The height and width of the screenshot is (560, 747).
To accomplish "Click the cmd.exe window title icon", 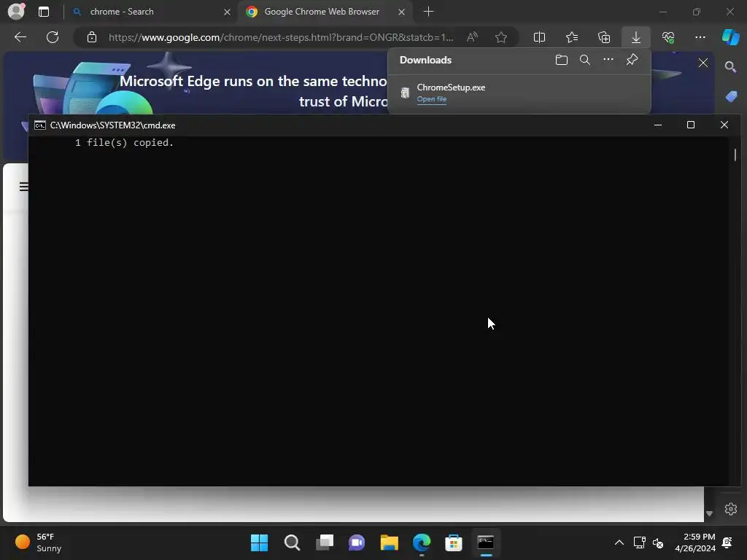I will tap(40, 125).
